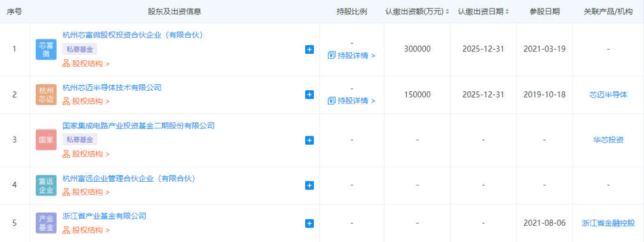Open 杭州芯迈半导体技术有限公司 link
The image size is (644, 242).
point(112,87)
